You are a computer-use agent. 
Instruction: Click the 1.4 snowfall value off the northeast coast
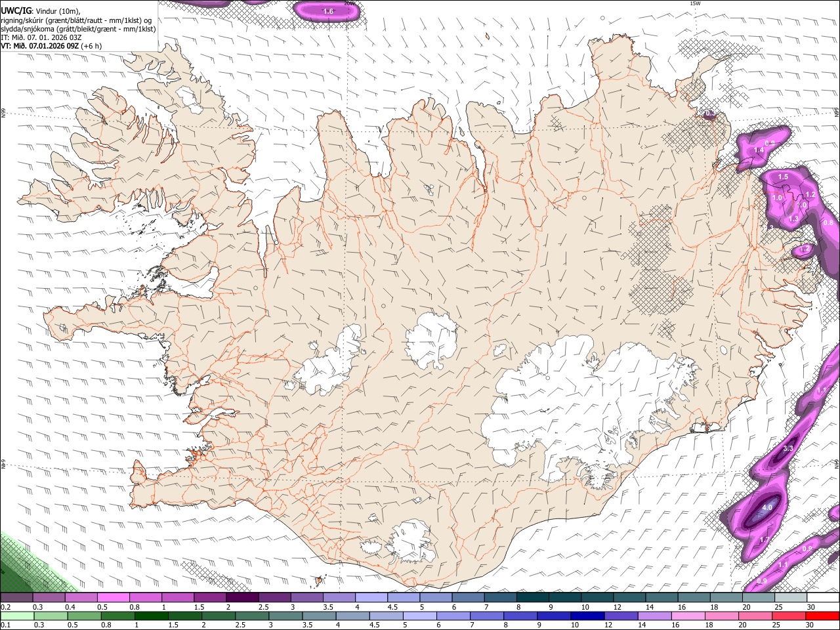pyautogui.click(x=759, y=150)
